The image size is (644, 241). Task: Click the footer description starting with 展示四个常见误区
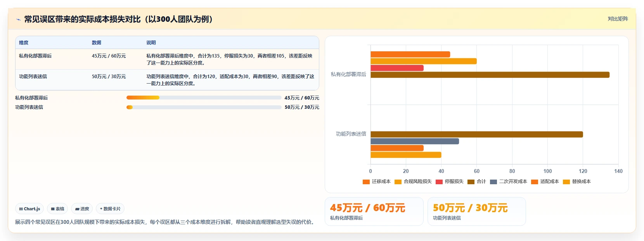164,222
